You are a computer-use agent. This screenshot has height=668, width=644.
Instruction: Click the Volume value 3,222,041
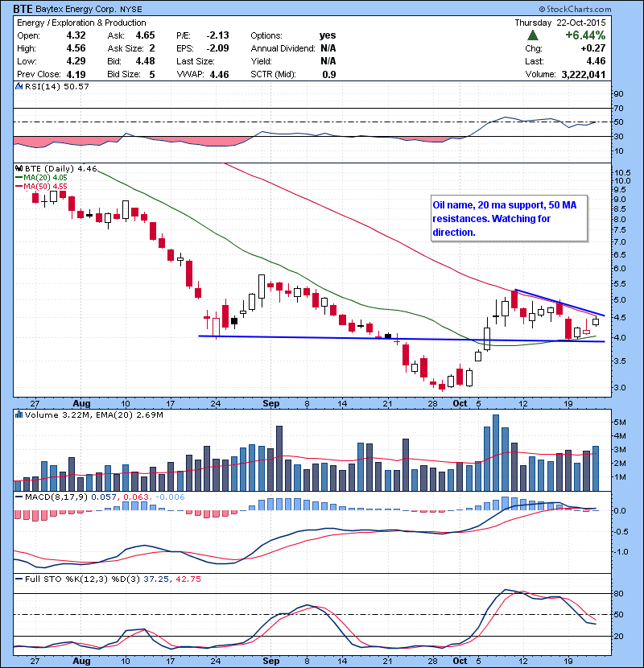pyautogui.click(x=584, y=75)
